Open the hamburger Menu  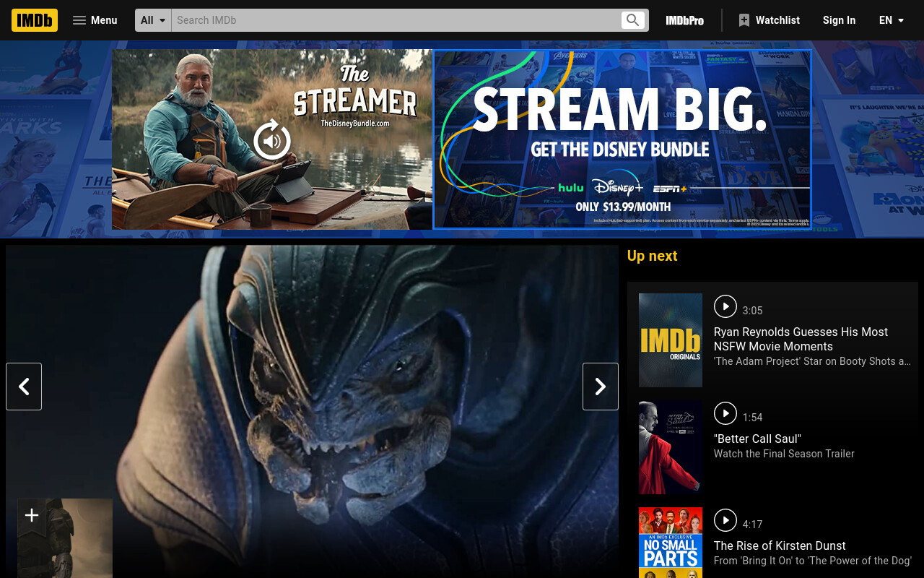point(95,20)
